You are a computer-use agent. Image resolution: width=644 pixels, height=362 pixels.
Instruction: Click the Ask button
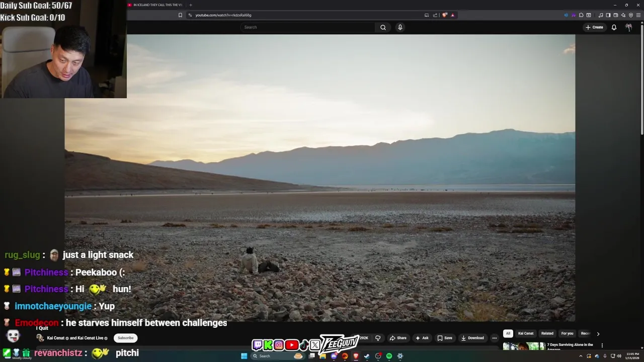pyautogui.click(x=422, y=338)
